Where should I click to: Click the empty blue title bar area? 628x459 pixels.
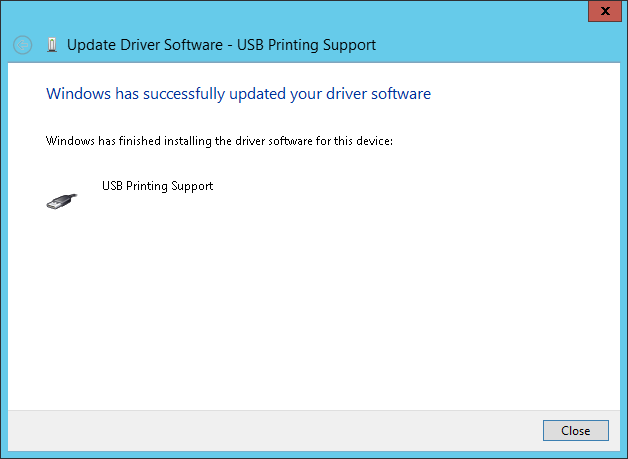click(300, 15)
